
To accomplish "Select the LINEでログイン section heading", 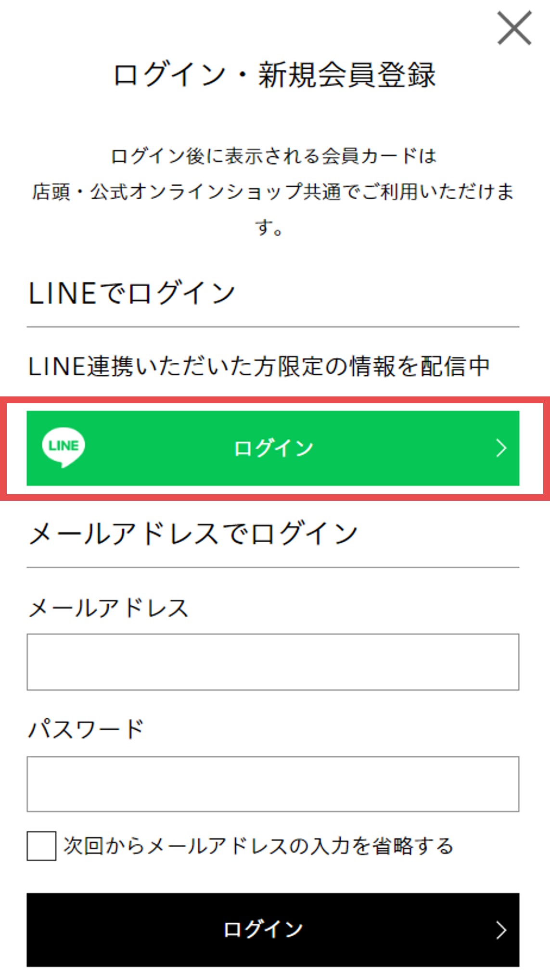I will [132, 293].
